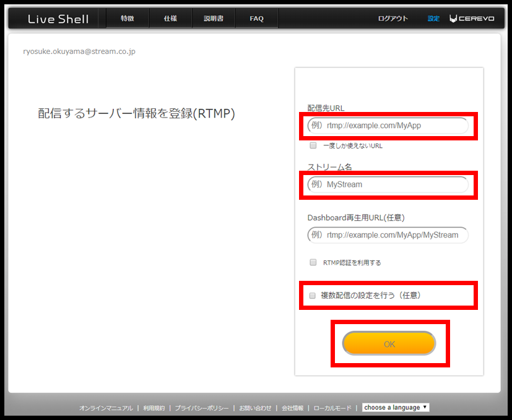Enable 一度しか使えないURL option
This screenshot has height=420, width=512.
point(313,145)
